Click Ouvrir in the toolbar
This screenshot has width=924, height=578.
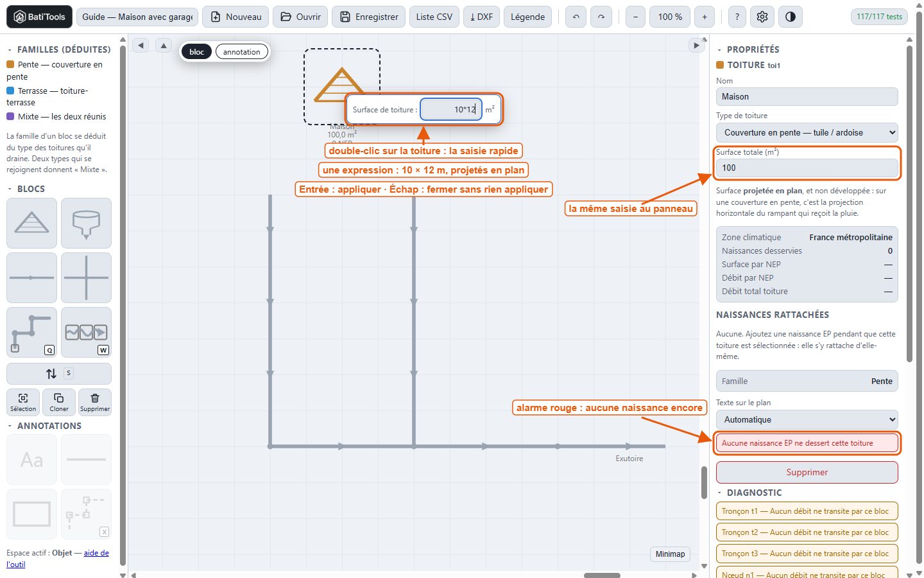300,17
